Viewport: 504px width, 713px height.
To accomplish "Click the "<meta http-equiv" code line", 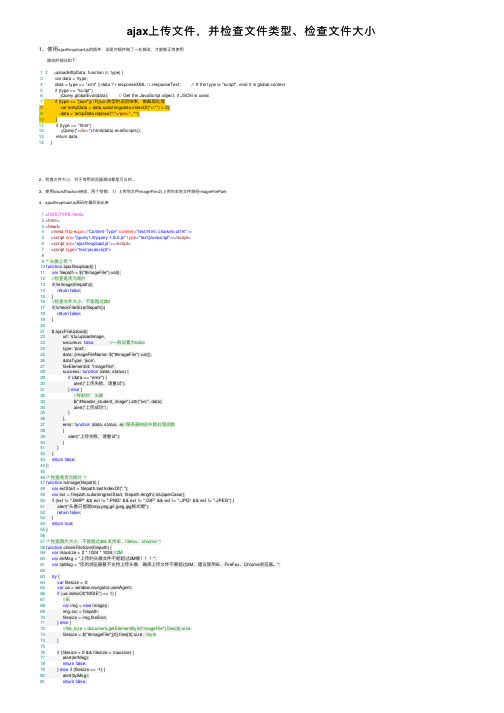I will [x=121, y=231].
